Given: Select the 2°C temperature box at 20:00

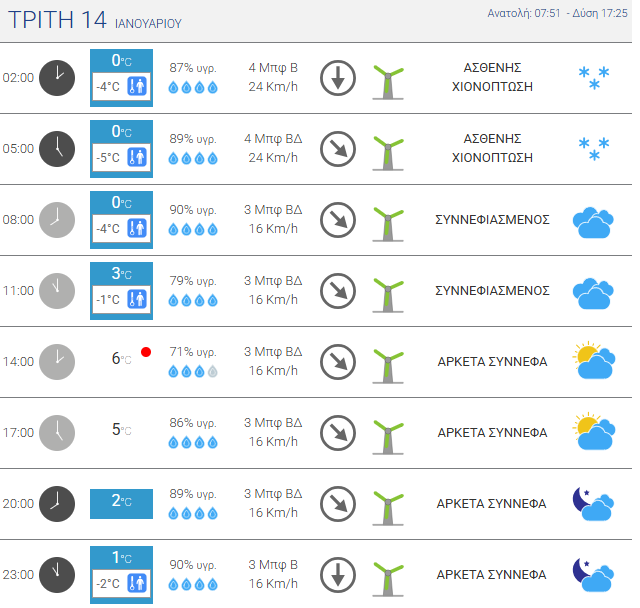Looking at the screenshot, I should [x=121, y=504].
